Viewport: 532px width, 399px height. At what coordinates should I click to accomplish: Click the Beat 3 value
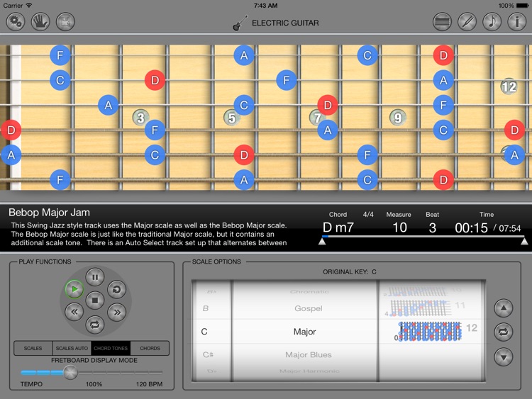click(432, 227)
